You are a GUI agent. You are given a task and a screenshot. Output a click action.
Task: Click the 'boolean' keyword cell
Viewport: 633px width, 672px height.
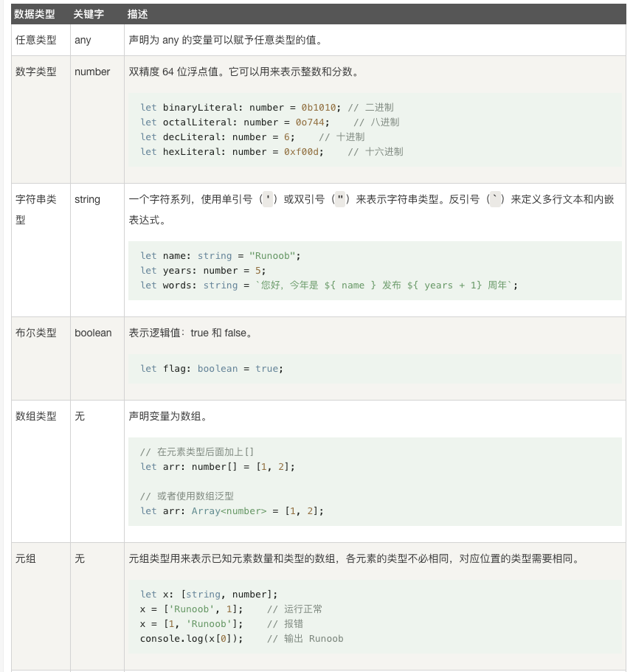click(93, 333)
